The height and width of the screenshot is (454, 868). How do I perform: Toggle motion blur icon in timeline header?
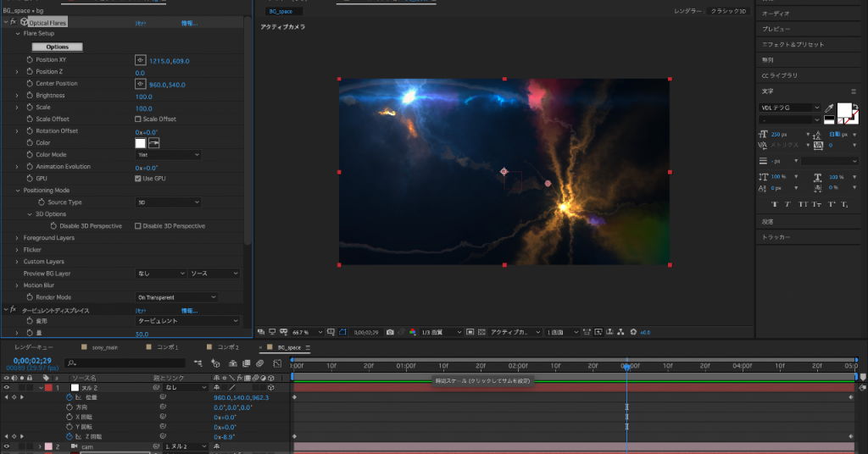click(259, 363)
